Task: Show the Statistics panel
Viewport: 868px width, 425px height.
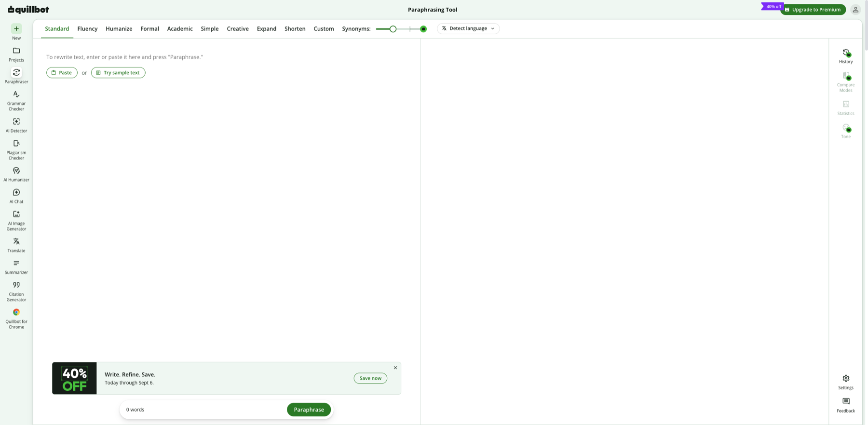Action: 846,108
